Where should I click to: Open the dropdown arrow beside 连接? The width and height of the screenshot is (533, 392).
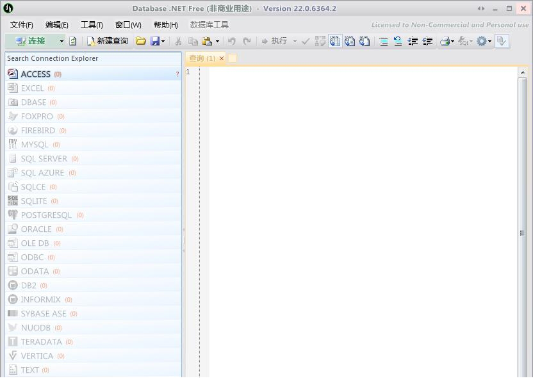(61, 41)
